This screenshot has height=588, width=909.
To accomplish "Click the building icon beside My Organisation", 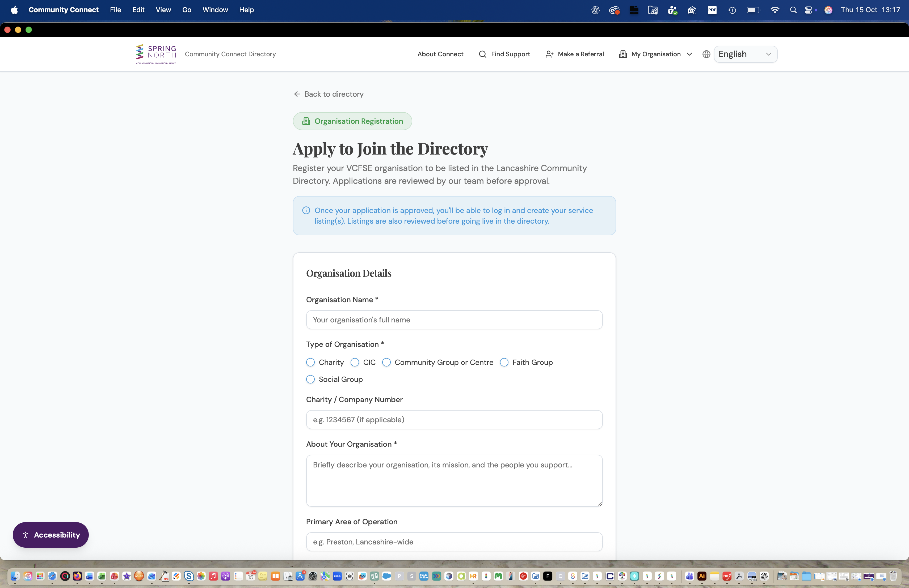I will coord(623,54).
